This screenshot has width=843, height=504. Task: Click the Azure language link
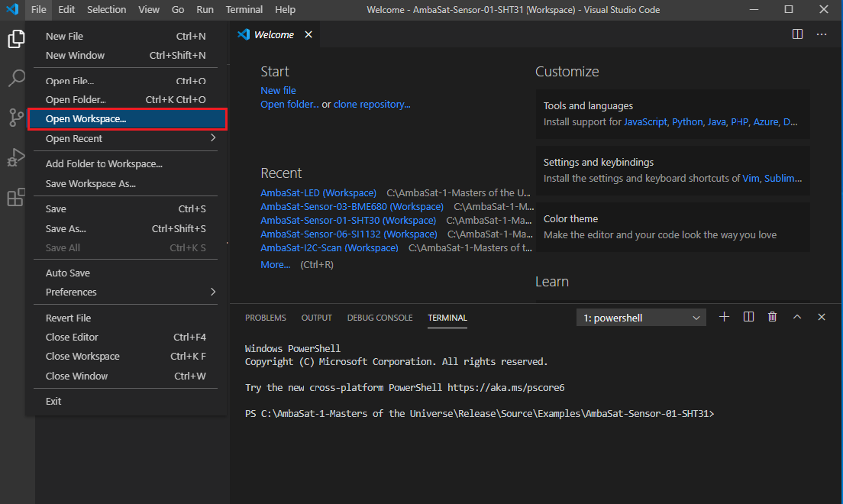766,122
